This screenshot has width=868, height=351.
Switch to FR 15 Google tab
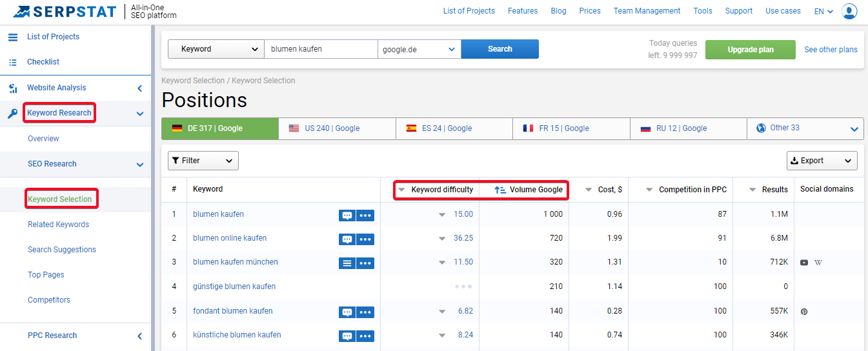(571, 128)
